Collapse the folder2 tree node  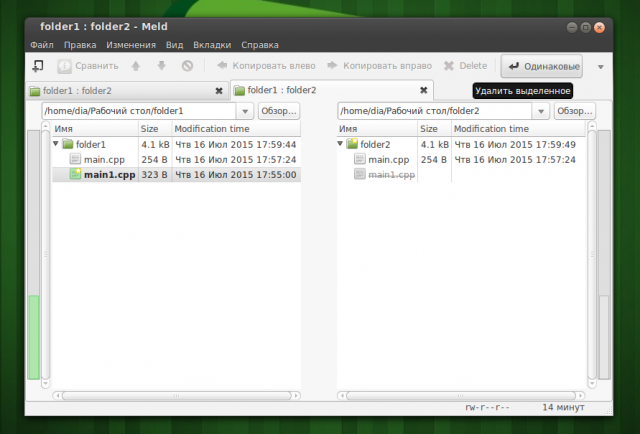click(x=340, y=144)
